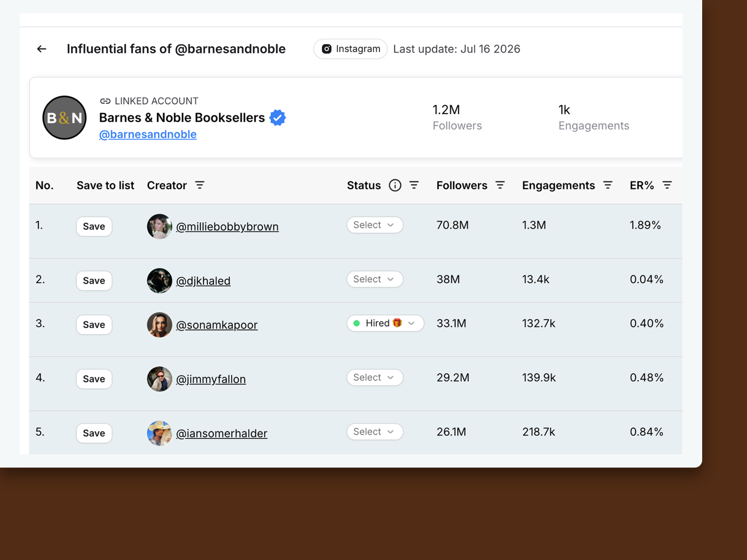This screenshot has height=560, width=747.
Task: Open status Select for @djkhaled
Action: pos(375,279)
